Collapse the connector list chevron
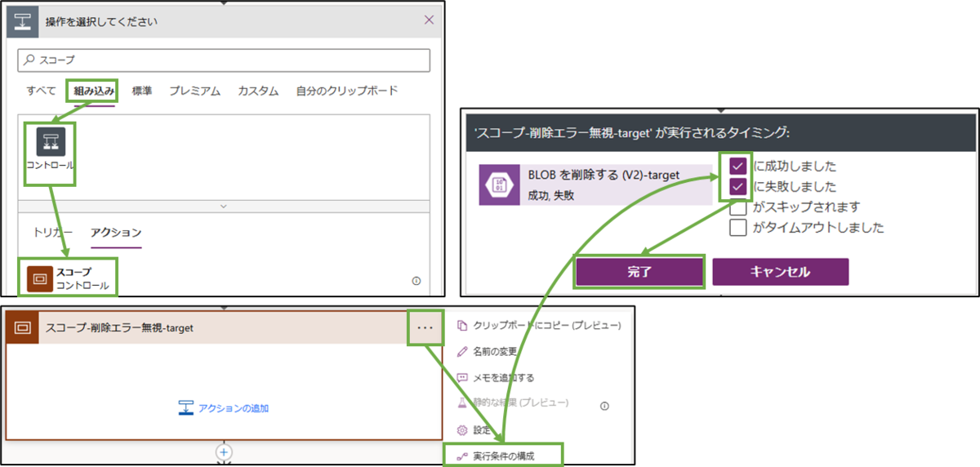The image size is (980, 467). coord(223,207)
